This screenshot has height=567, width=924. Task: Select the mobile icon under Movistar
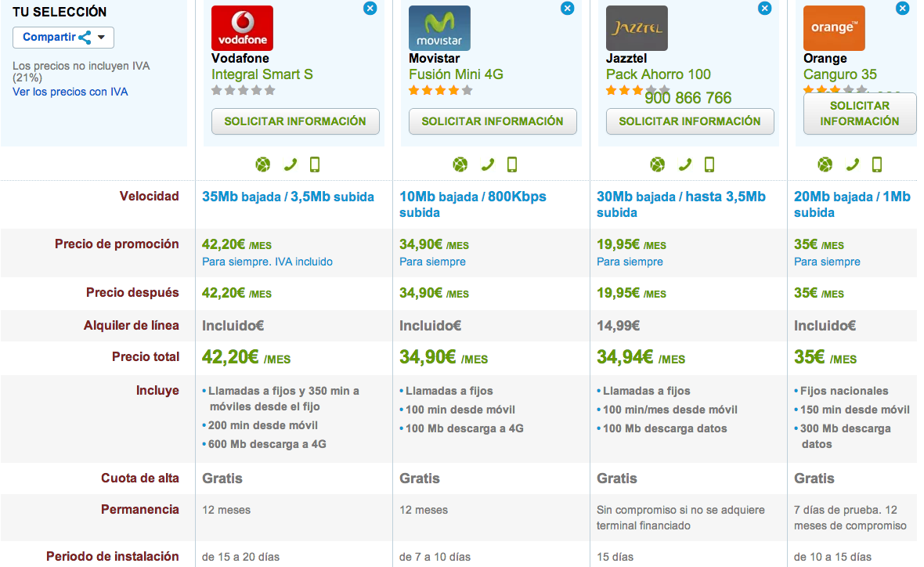coord(512,164)
